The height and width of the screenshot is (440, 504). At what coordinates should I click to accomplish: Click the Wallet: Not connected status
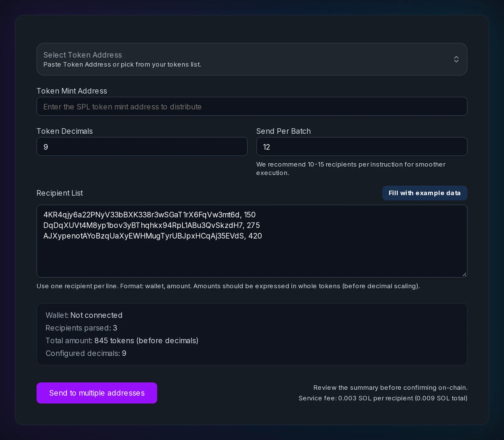pos(84,315)
